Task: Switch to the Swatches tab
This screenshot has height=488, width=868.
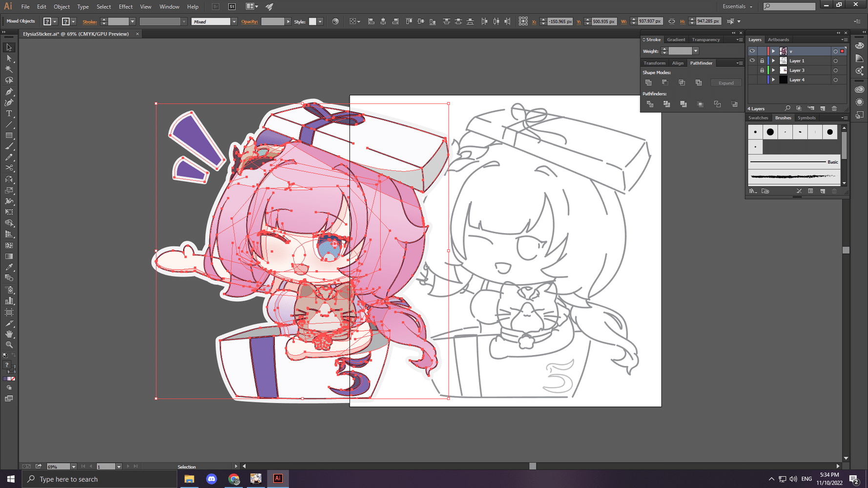Action: pos(758,118)
